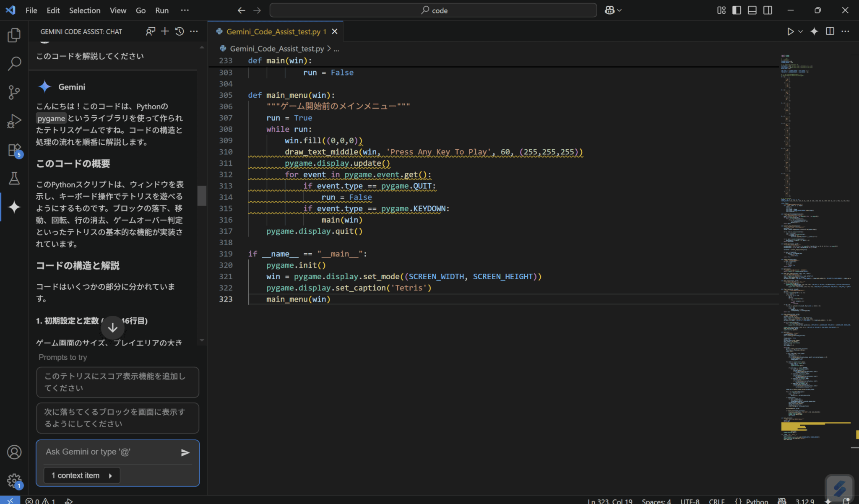This screenshot has height=504, width=859.
Task: Click Ln 323, Col 19 cursor position
Action: click(610, 501)
